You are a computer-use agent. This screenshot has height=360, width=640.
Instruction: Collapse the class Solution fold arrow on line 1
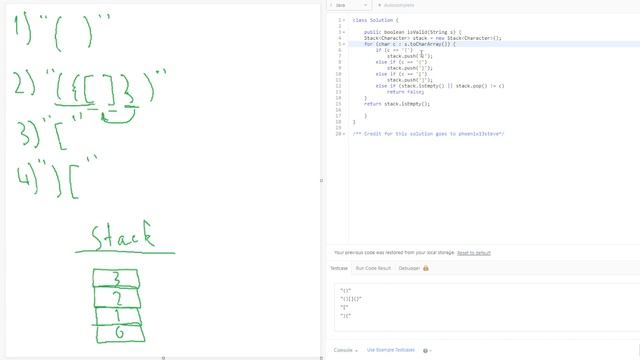point(344,20)
